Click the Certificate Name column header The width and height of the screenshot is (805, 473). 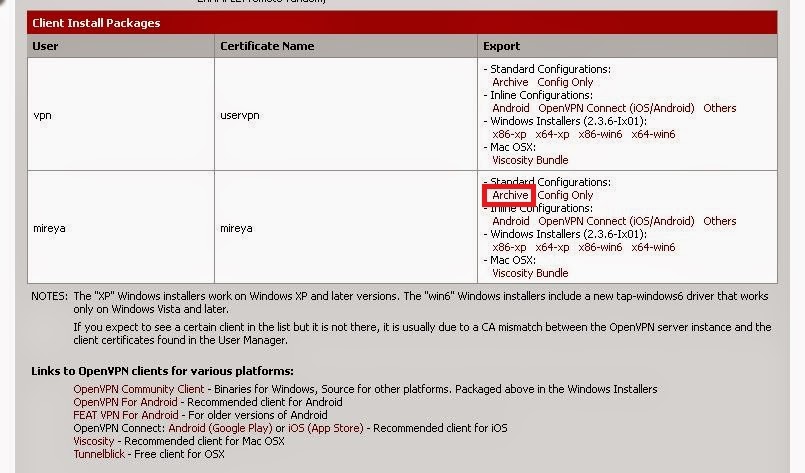[346, 46]
